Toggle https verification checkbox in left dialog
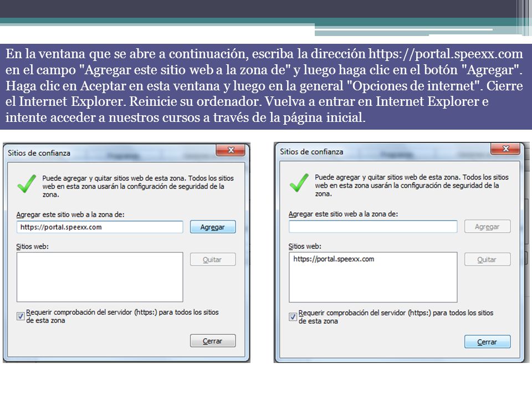This screenshot has width=532, height=399. (x=21, y=316)
